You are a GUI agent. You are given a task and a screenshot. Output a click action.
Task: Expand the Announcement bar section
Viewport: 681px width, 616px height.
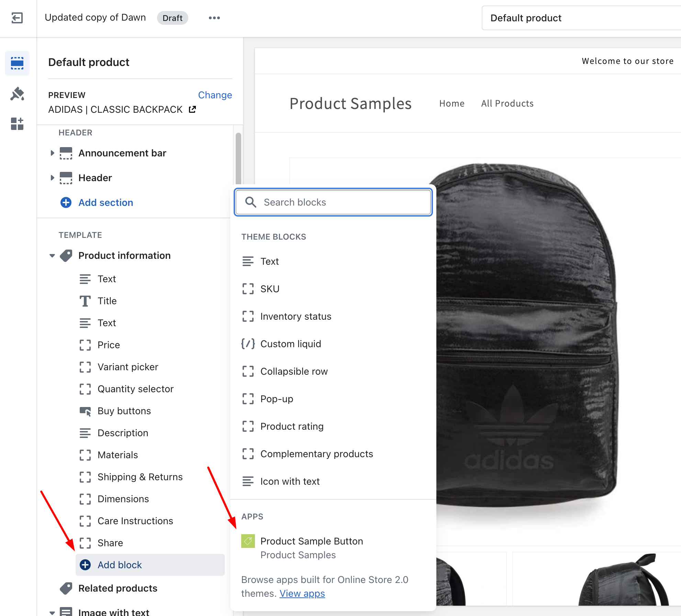[x=52, y=153]
